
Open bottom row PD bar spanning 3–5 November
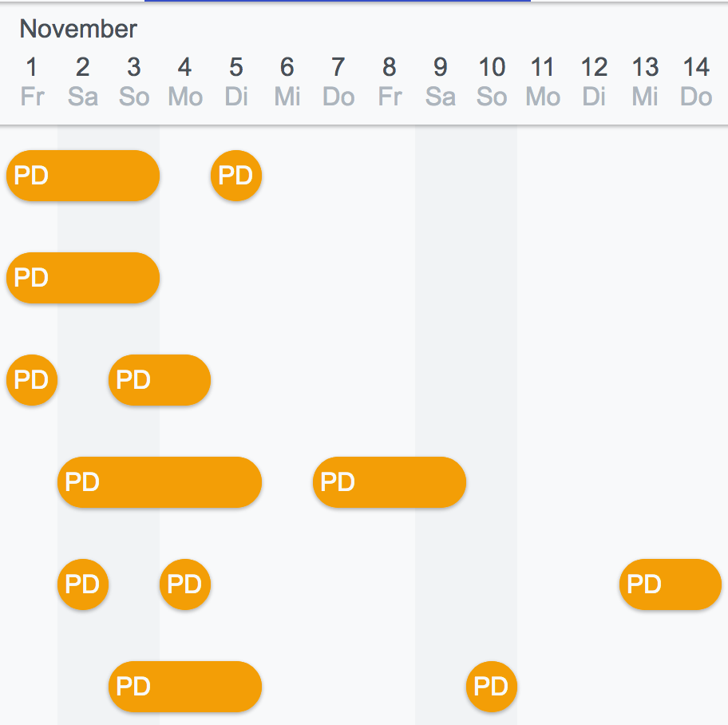click(x=185, y=687)
